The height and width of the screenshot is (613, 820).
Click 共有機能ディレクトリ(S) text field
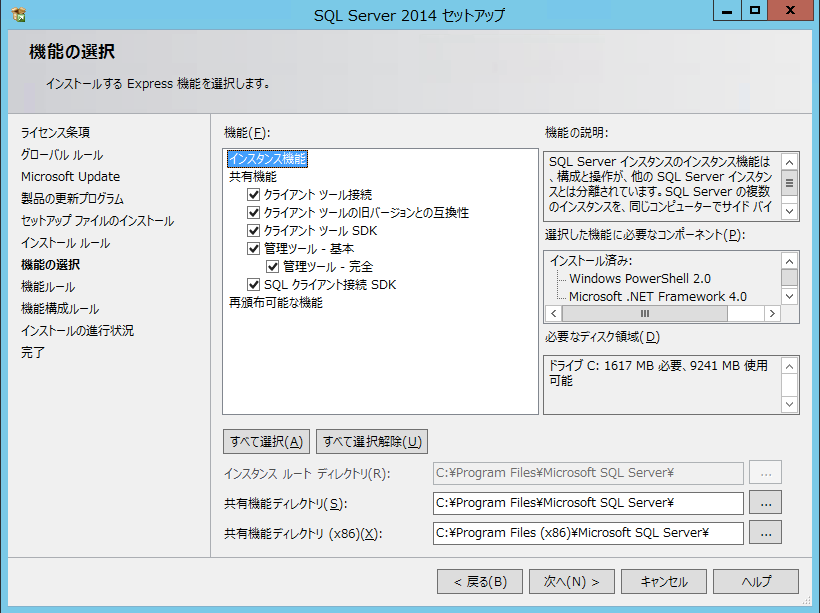click(588, 503)
